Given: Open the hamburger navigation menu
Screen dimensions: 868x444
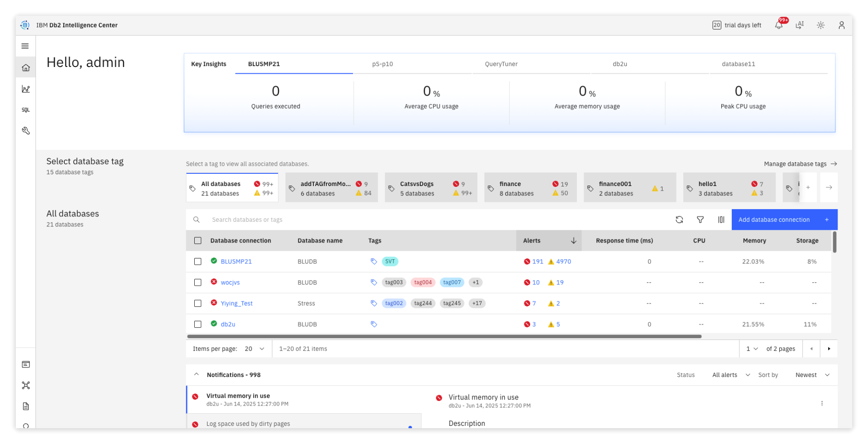Looking at the screenshot, I should click(25, 46).
